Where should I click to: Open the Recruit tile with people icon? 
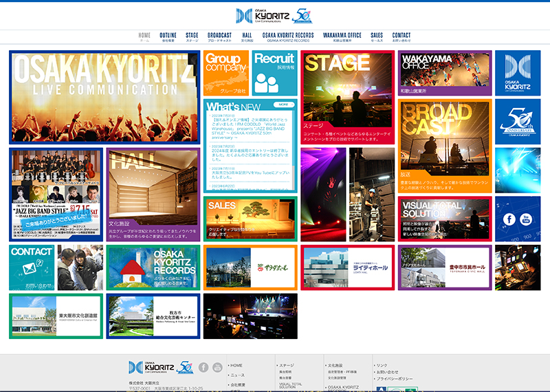(274, 73)
